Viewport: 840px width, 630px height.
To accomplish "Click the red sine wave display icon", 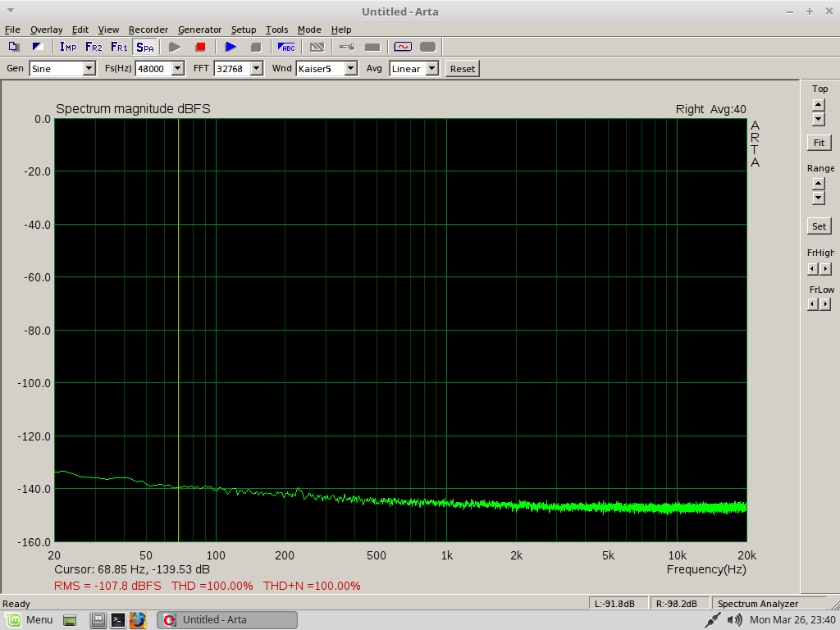I will [x=403, y=47].
